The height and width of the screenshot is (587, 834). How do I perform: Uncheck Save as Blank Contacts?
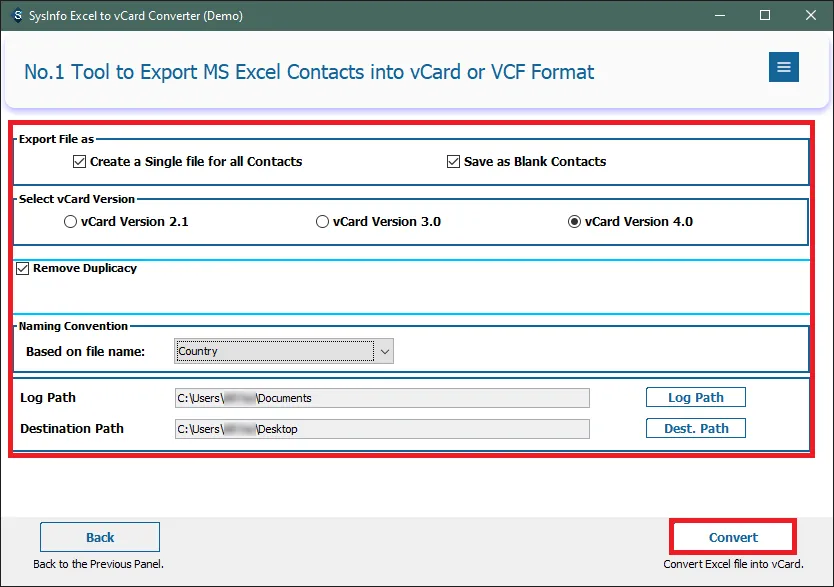coord(454,161)
